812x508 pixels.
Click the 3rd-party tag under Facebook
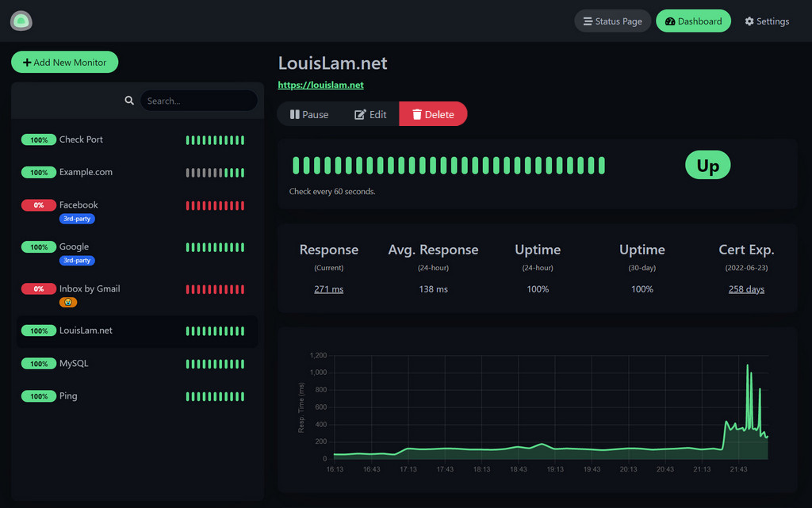pyautogui.click(x=77, y=219)
